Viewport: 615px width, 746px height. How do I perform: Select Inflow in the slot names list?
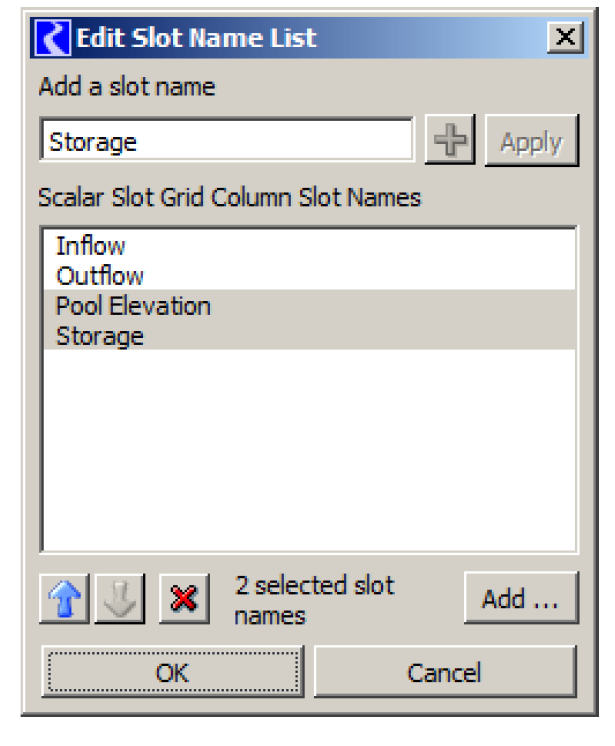pos(91,246)
